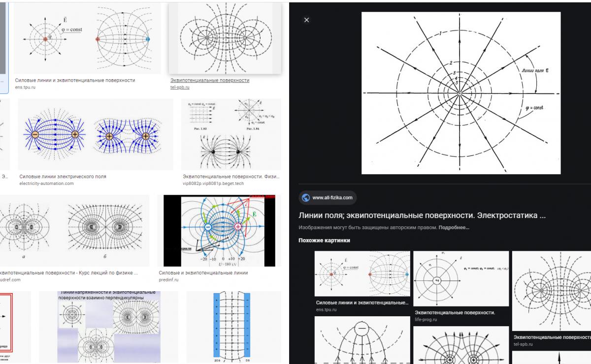Open the studref.com lecture course thumbnail
The width and height of the screenshot is (591, 364).
point(74,230)
